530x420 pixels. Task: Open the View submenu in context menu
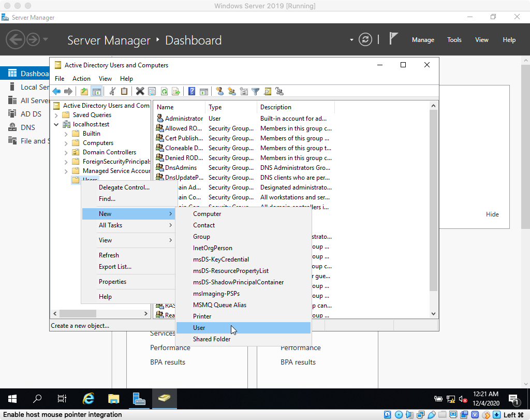pos(128,240)
